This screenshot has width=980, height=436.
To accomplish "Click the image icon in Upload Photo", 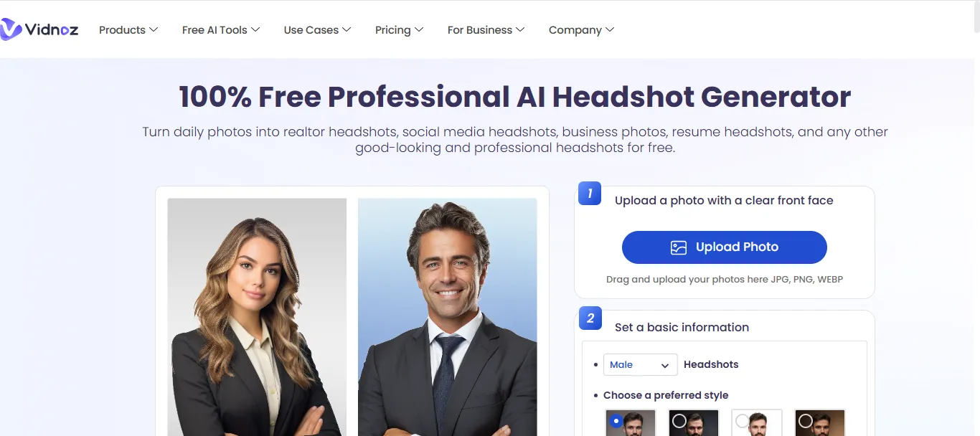I will pyautogui.click(x=679, y=247).
